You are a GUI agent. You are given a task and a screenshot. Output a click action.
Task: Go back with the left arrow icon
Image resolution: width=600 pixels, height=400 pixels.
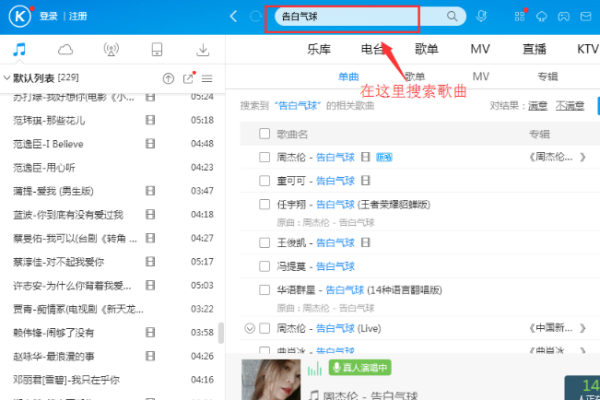click(x=234, y=16)
